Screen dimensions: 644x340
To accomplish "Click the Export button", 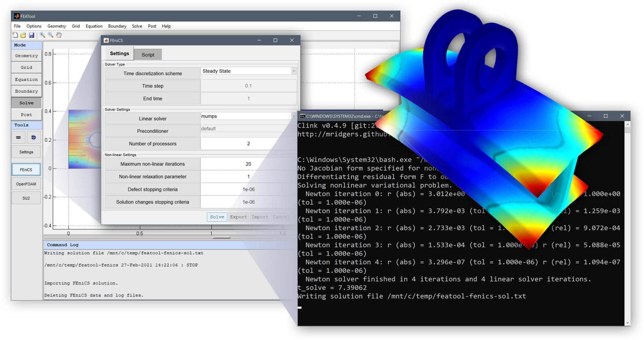I will 238,217.
